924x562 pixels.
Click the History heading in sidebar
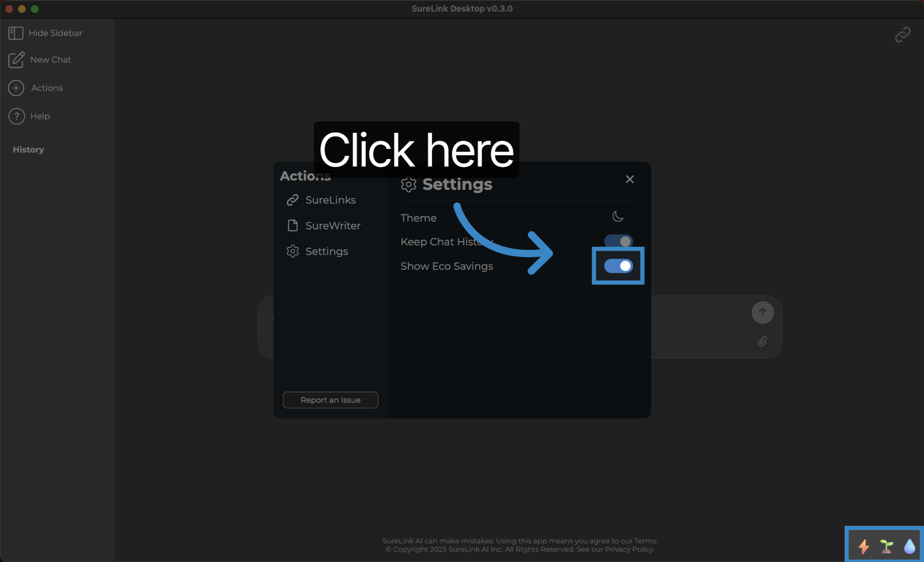(28, 149)
